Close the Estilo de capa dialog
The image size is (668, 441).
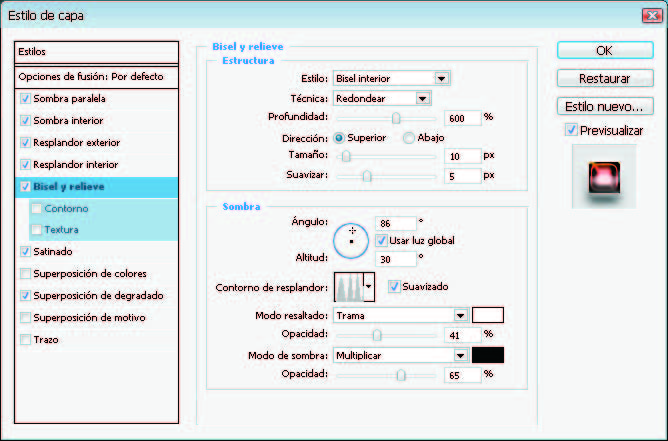click(x=652, y=15)
